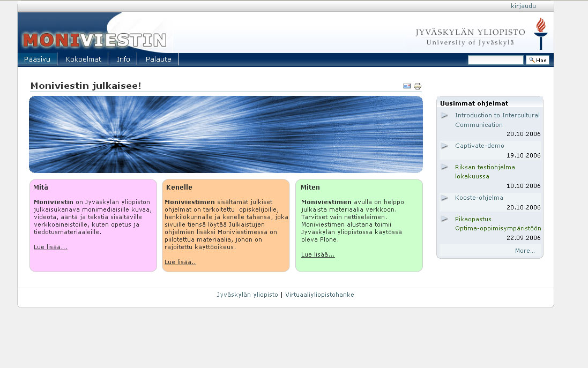The image size is (588, 368).
Task: Open the Kokoelmat navigation tab
Action: click(x=83, y=59)
